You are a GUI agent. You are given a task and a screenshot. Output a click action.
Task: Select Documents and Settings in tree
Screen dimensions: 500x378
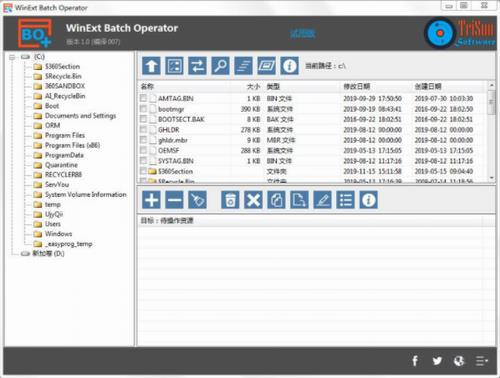(x=80, y=116)
